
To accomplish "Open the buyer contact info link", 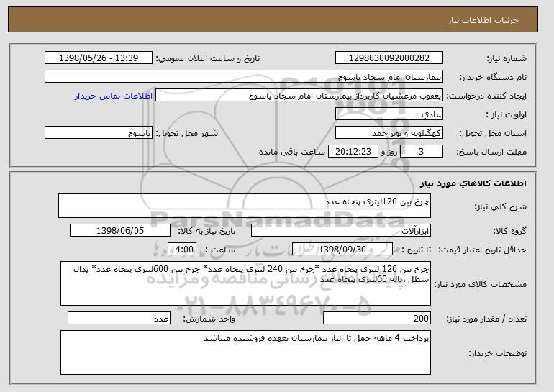I will [x=114, y=96].
